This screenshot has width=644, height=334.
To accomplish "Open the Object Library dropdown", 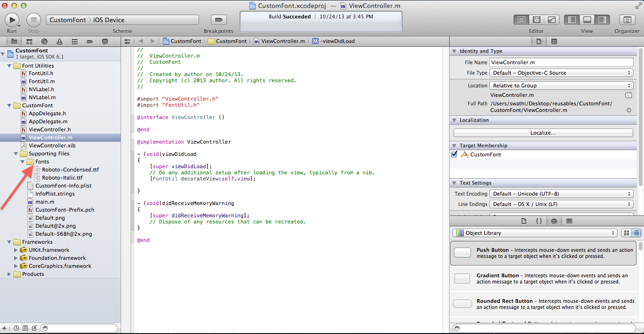I will pyautogui.click(x=535, y=233).
